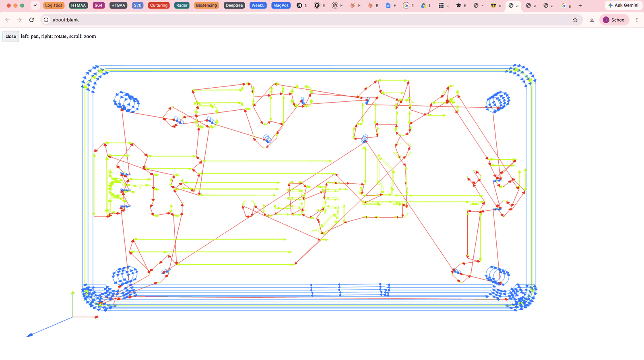Open the MagPos tab group
Image resolution: width=644 pixels, height=360 pixels.
pos(281,5)
